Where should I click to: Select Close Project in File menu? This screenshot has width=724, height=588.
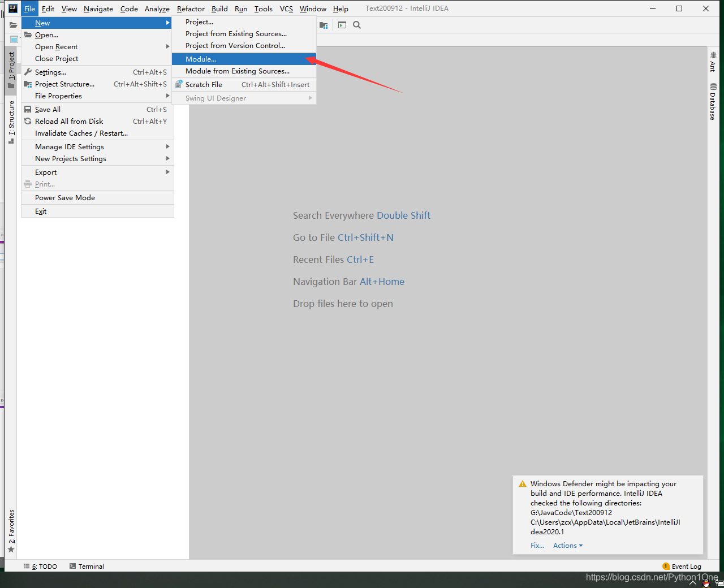(97, 58)
